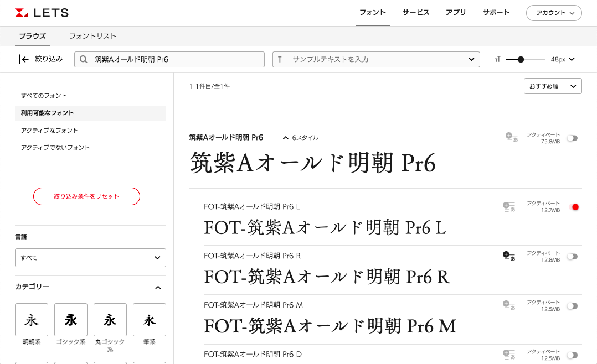Viewport: 597px width, 364px height.
Task: Click the 12.7MB size label
Action: tap(550, 210)
